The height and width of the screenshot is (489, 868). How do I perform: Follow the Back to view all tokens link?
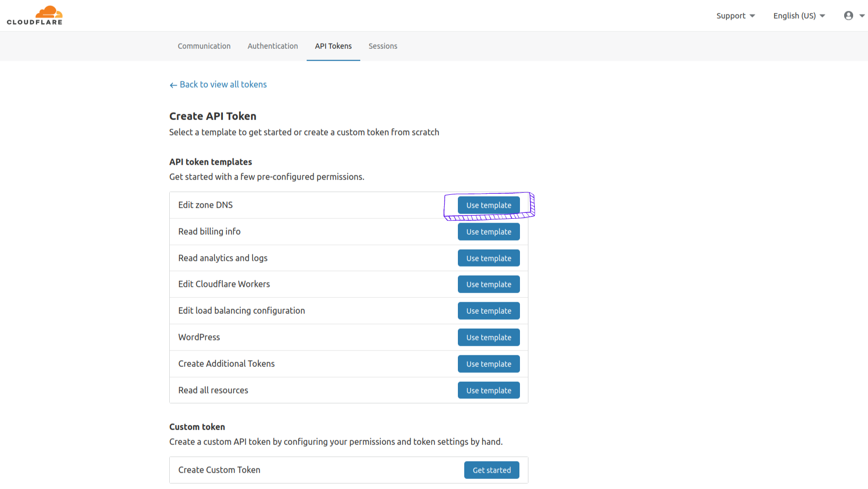tap(223, 84)
